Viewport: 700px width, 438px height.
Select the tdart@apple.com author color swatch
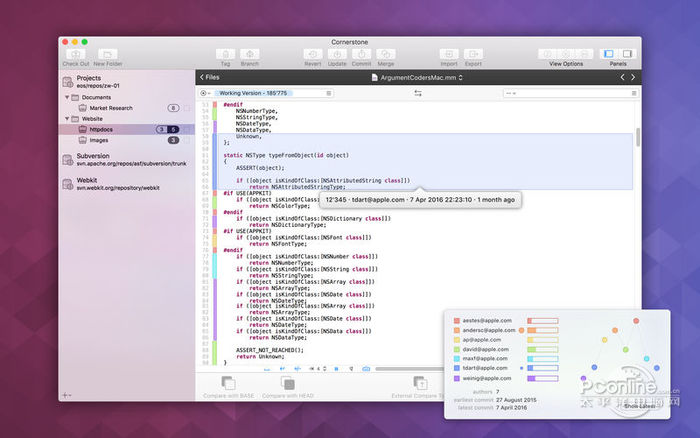click(456, 368)
